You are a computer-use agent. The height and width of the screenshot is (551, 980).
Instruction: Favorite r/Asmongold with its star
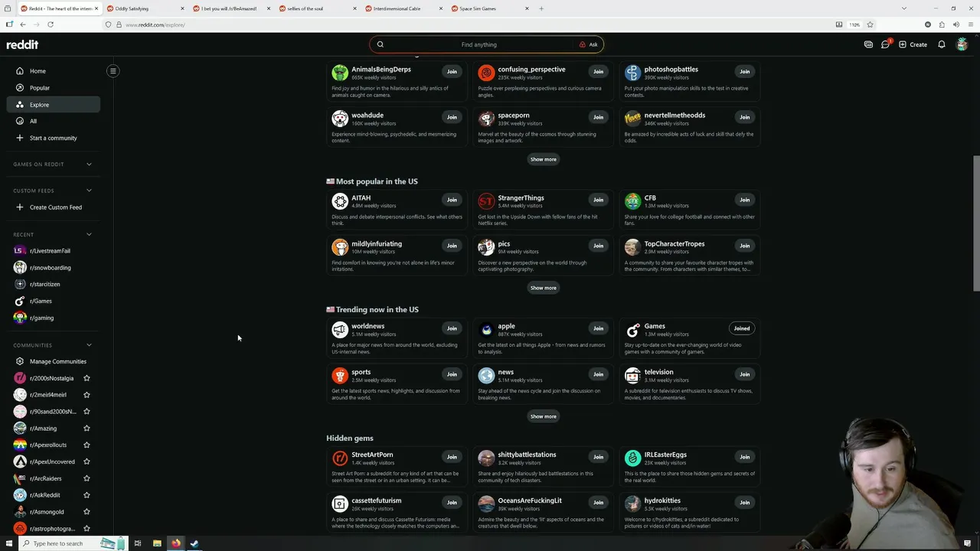[87, 512]
